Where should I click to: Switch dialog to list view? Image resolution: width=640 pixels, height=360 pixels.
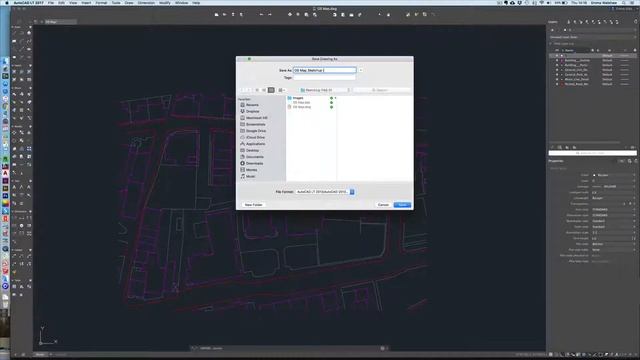[x=264, y=90]
